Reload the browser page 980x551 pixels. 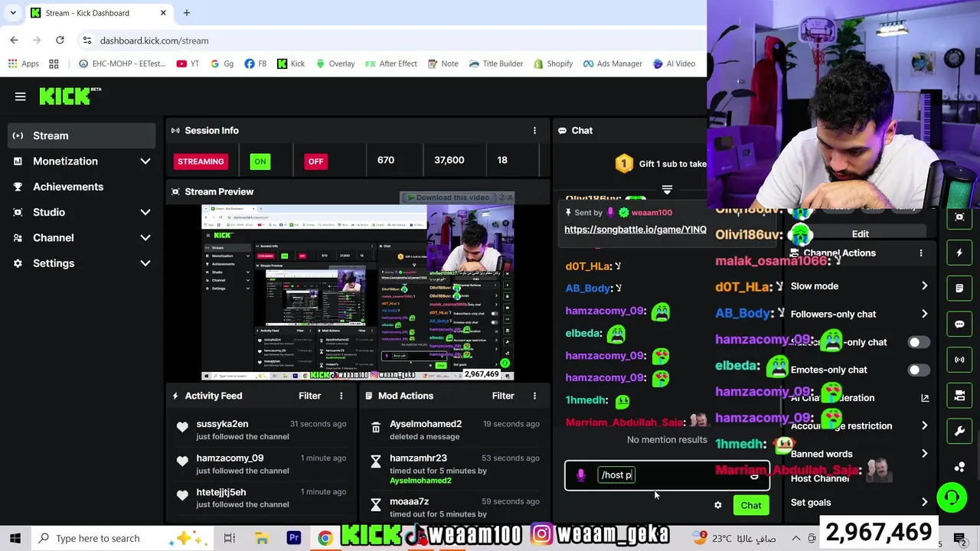pos(60,41)
